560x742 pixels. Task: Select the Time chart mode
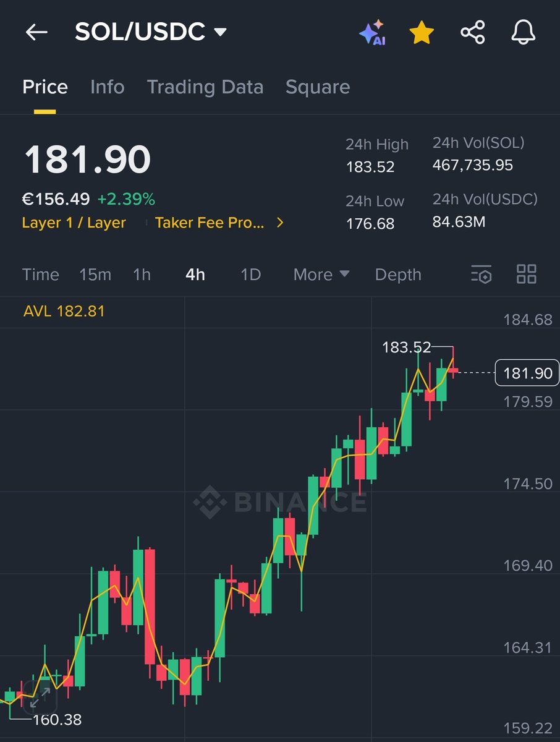[x=40, y=275]
